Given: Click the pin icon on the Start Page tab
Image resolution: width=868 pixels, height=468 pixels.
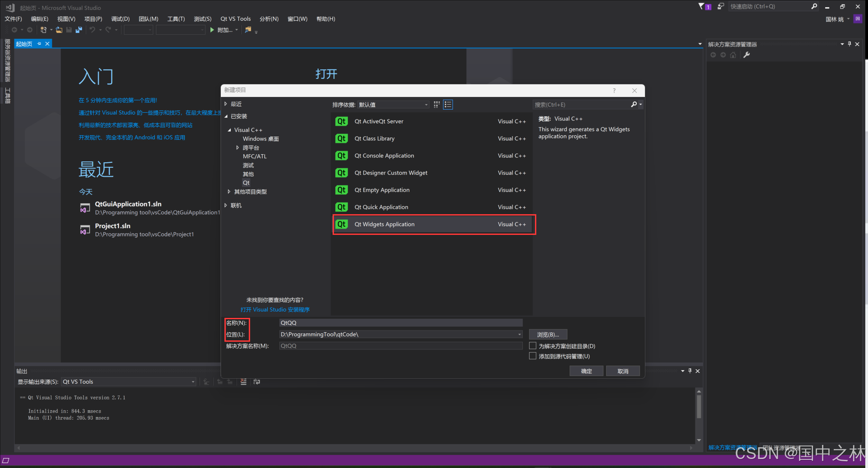Looking at the screenshot, I should pos(39,44).
